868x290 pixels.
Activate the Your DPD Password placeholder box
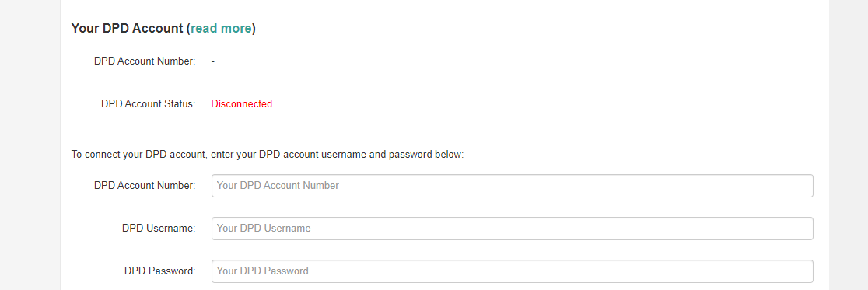tap(512, 271)
